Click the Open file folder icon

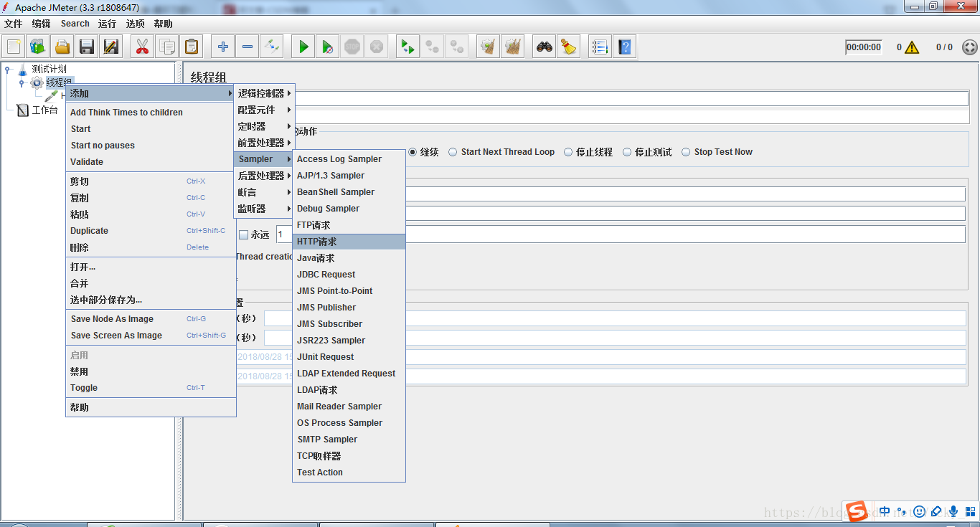62,47
